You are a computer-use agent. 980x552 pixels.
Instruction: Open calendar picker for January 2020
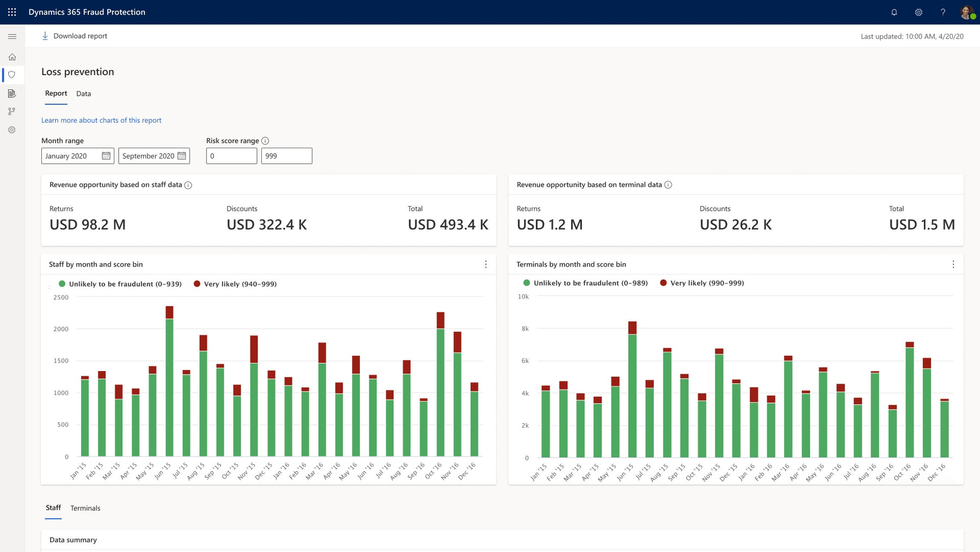click(106, 156)
